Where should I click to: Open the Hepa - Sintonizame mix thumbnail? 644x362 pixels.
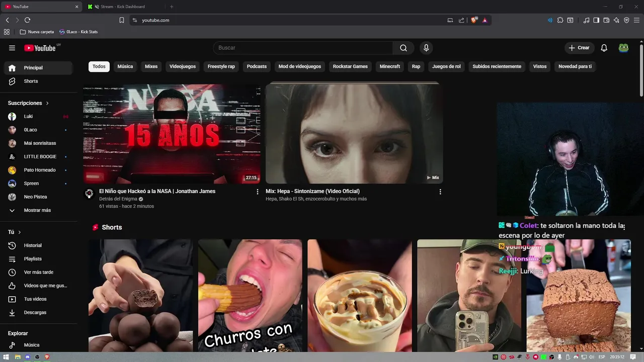354,134
